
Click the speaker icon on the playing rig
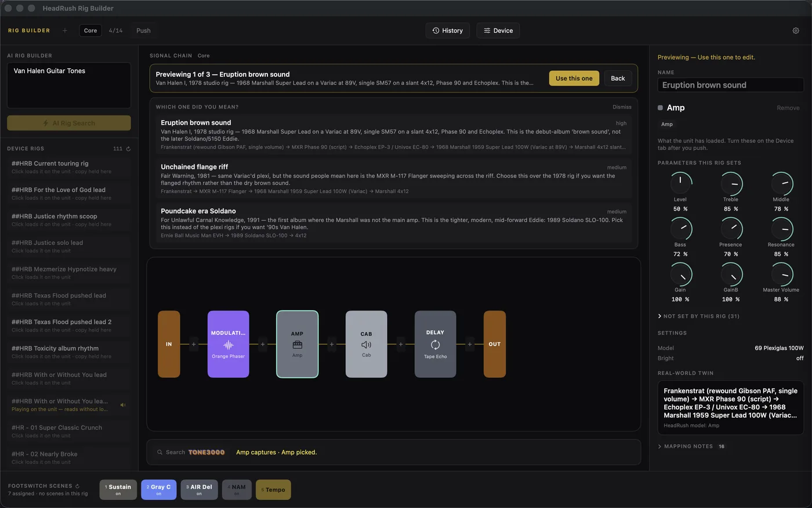123,405
